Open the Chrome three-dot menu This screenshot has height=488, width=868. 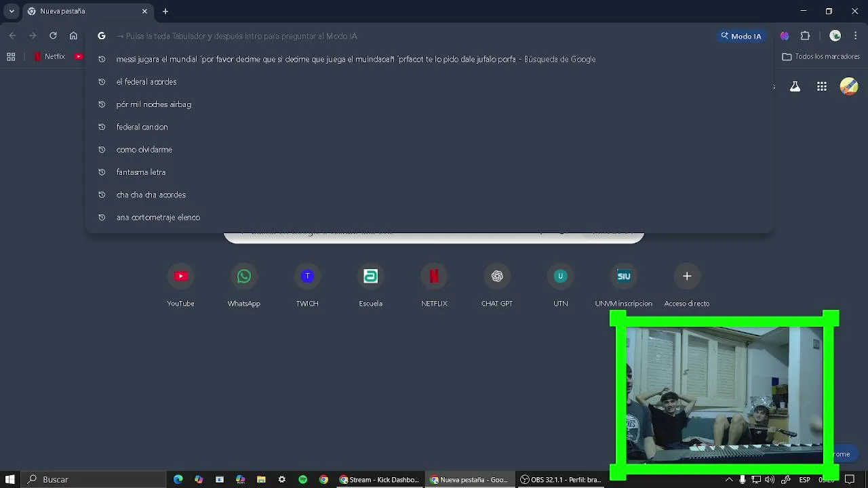(856, 36)
